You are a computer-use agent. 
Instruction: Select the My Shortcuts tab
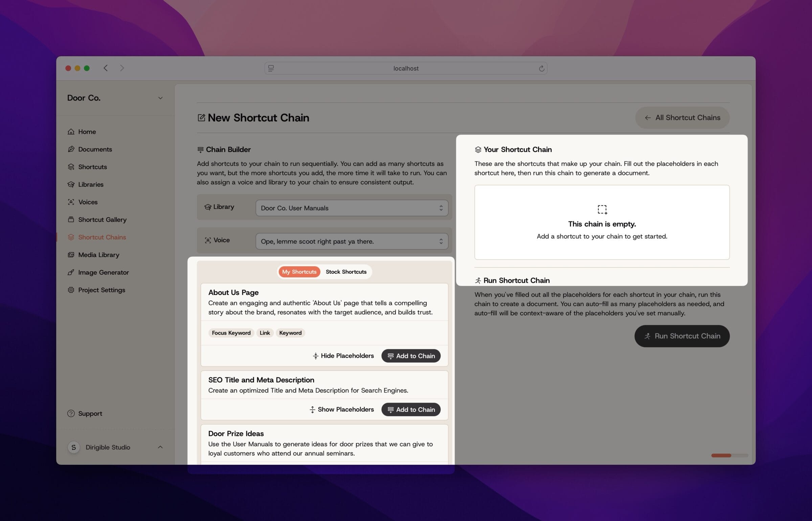(x=299, y=272)
